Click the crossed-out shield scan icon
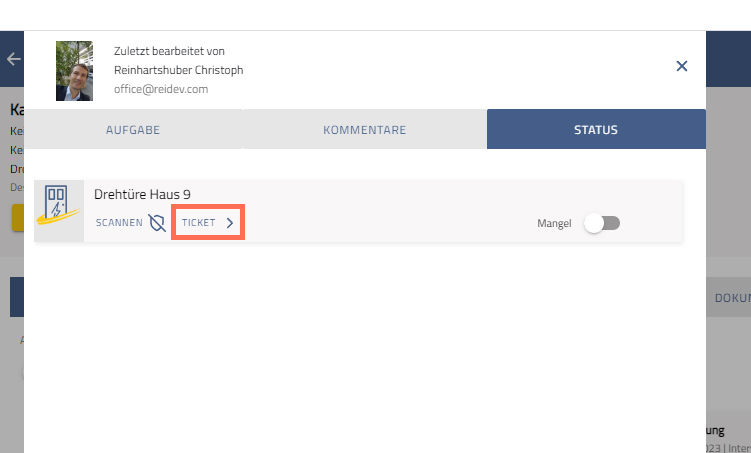751x453 pixels. pyautogui.click(x=157, y=223)
